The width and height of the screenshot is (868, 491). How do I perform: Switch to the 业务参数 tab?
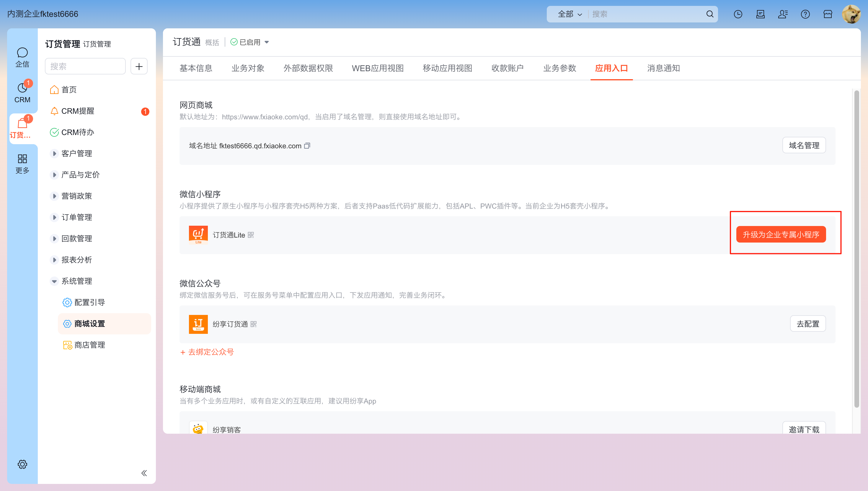pyautogui.click(x=559, y=68)
